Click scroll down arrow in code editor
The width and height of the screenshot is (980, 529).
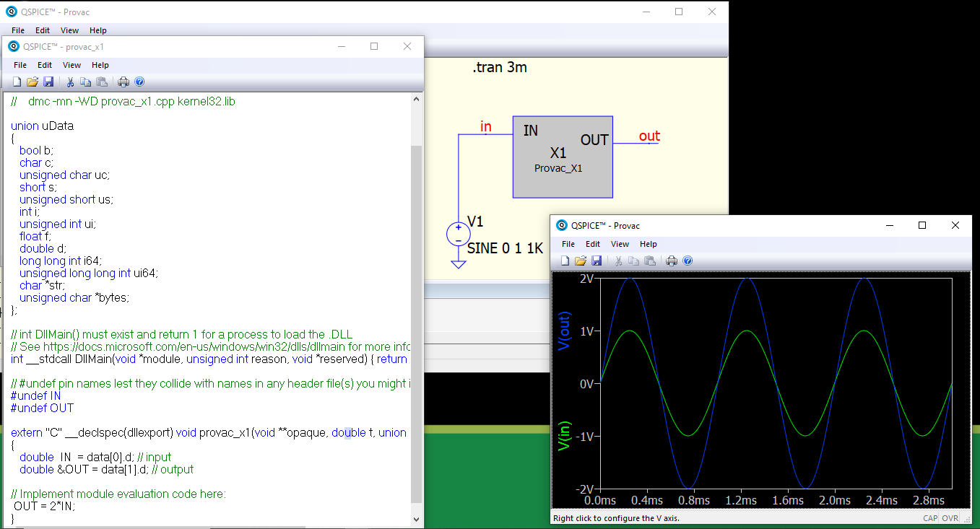click(x=416, y=518)
